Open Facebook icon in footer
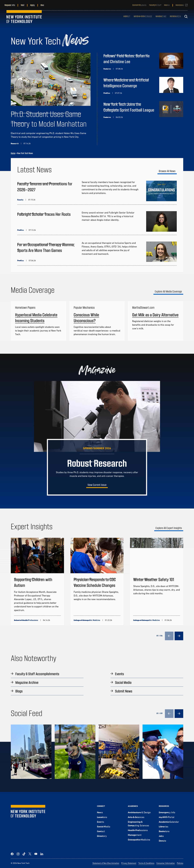The height and width of the screenshot is (868, 194). (x=12, y=854)
